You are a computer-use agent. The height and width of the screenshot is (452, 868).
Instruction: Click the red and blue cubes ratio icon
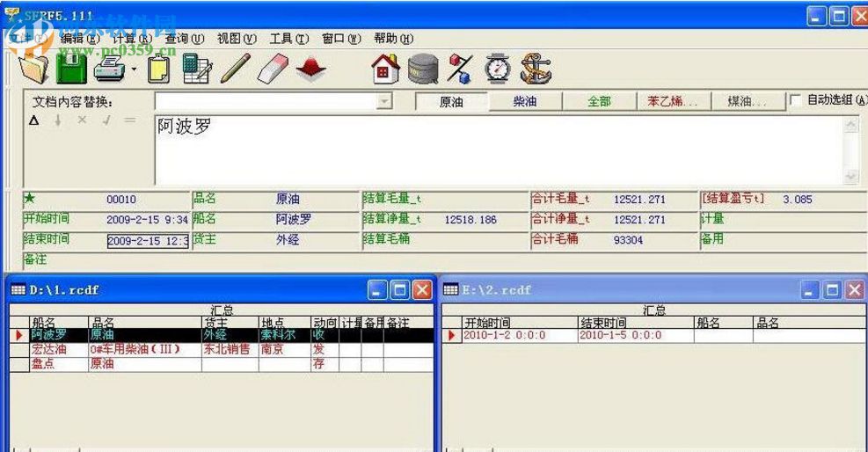pyautogui.click(x=460, y=69)
